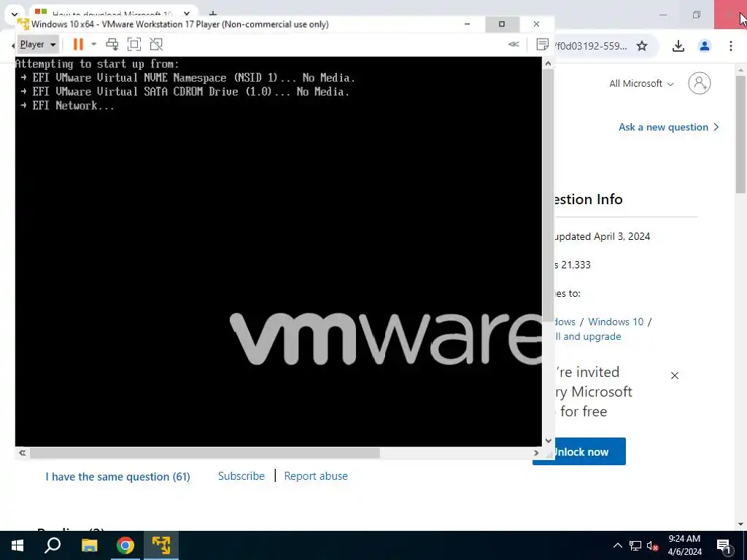
Task: Open the Windows Start menu
Action: pyautogui.click(x=18, y=545)
